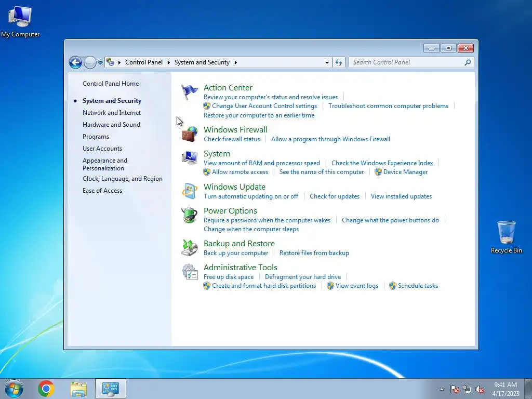The height and width of the screenshot is (399, 532).
Task: Open the Windows Update icon
Action: [x=189, y=191]
